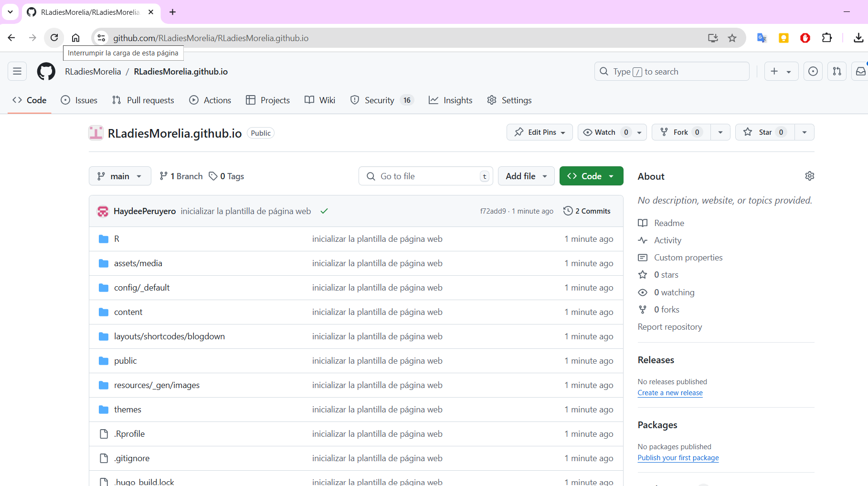This screenshot has width=868, height=486.
Task: Click the Type to search box
Action: tap(672, 72)
